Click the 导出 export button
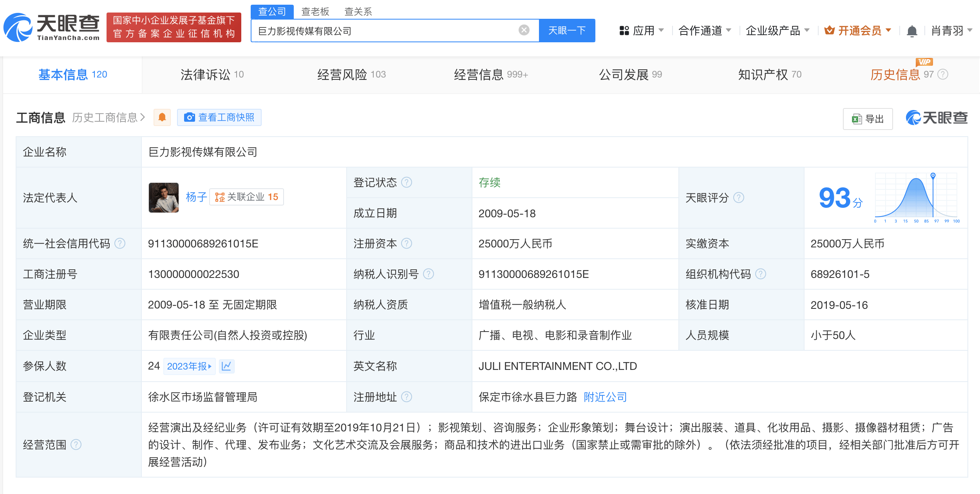 pos(868,119)
